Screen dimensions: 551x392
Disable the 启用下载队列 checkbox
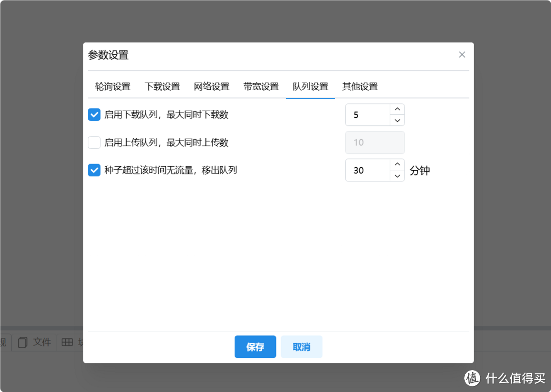coord(94,115)
